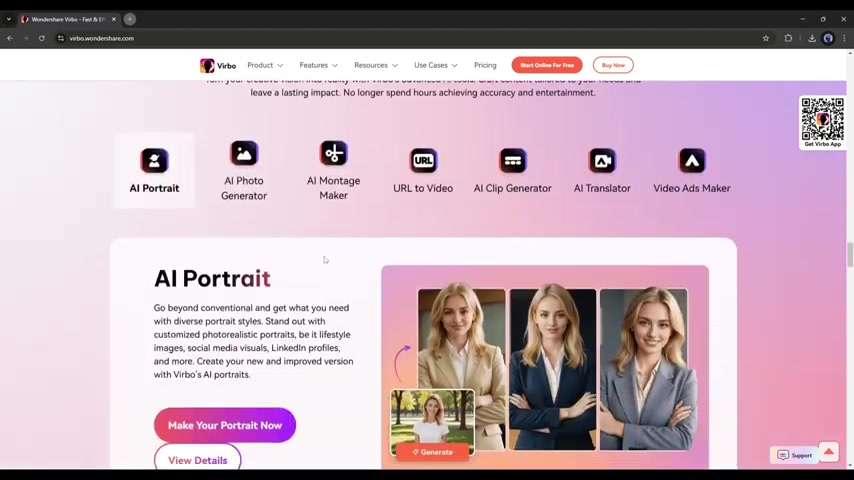Click the Generate button on preview image
The width and height of the screenshot is (854, 480).
point(432,452)
